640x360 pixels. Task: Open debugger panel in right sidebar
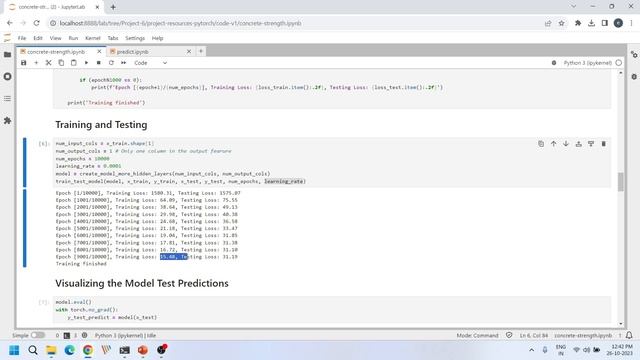click(x=634, y=76)
